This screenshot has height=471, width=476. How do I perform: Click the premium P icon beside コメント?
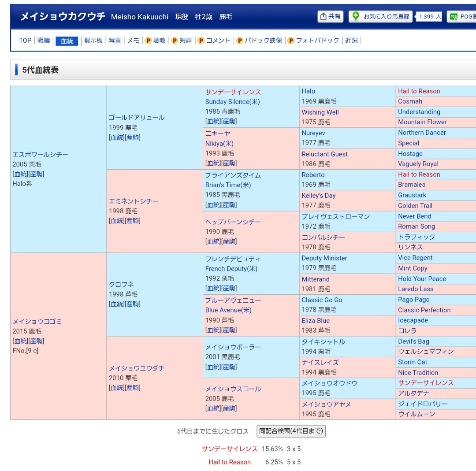coord(201,41)
